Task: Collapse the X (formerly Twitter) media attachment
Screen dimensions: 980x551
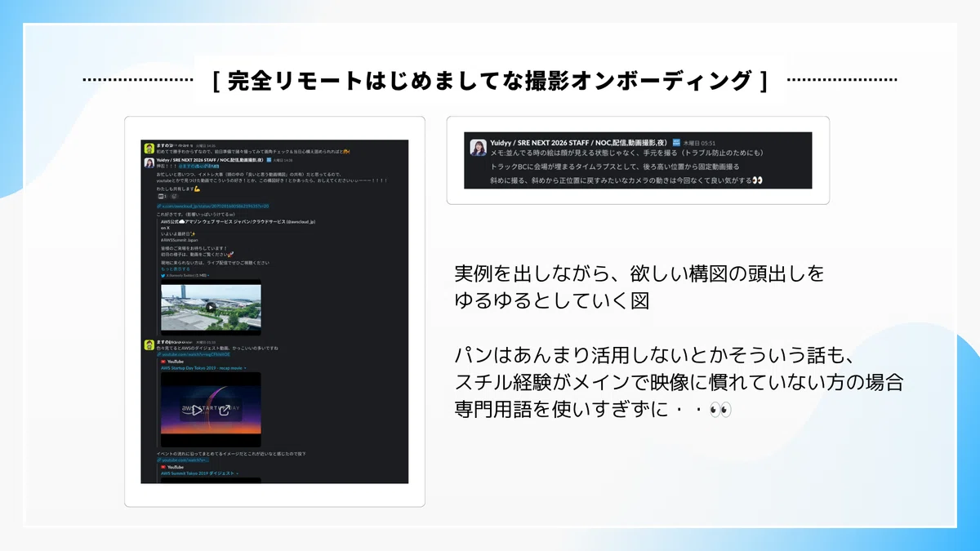Action: pos(208,275)
